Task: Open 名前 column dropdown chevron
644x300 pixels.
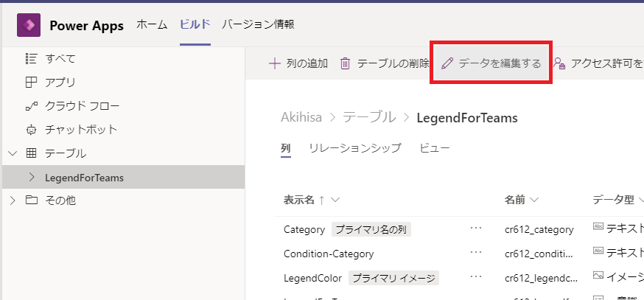Action: (x=534, y=200)
